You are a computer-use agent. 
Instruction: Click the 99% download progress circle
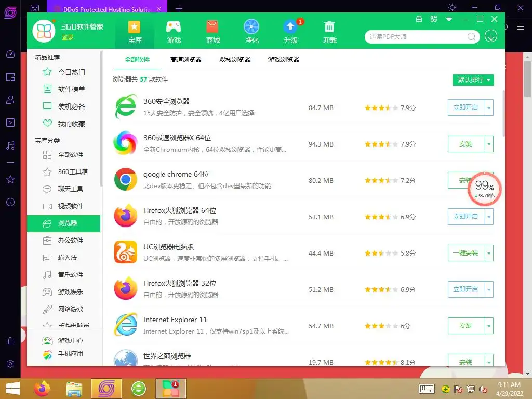coord(485,189)
